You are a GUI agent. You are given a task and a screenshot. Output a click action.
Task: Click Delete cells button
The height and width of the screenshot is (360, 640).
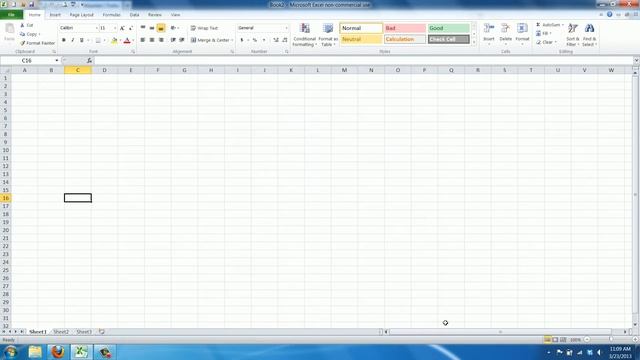point(505,34)
